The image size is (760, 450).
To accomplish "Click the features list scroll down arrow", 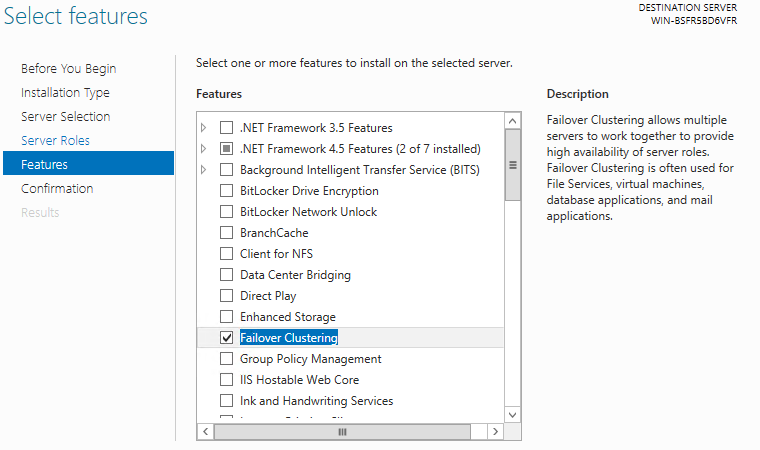I will 513,413.
